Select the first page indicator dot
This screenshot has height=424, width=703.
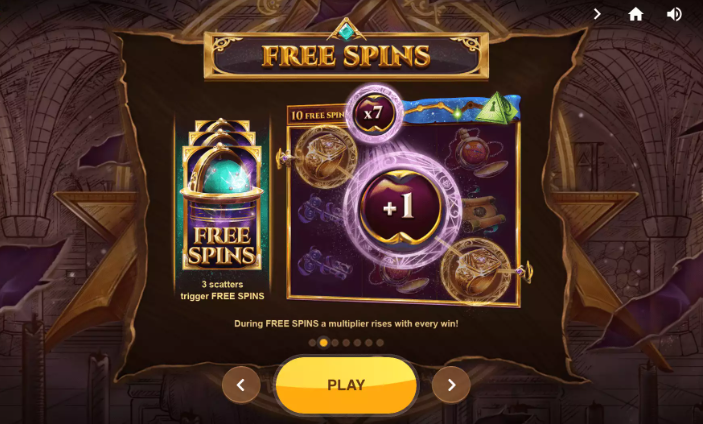point(312,343)
